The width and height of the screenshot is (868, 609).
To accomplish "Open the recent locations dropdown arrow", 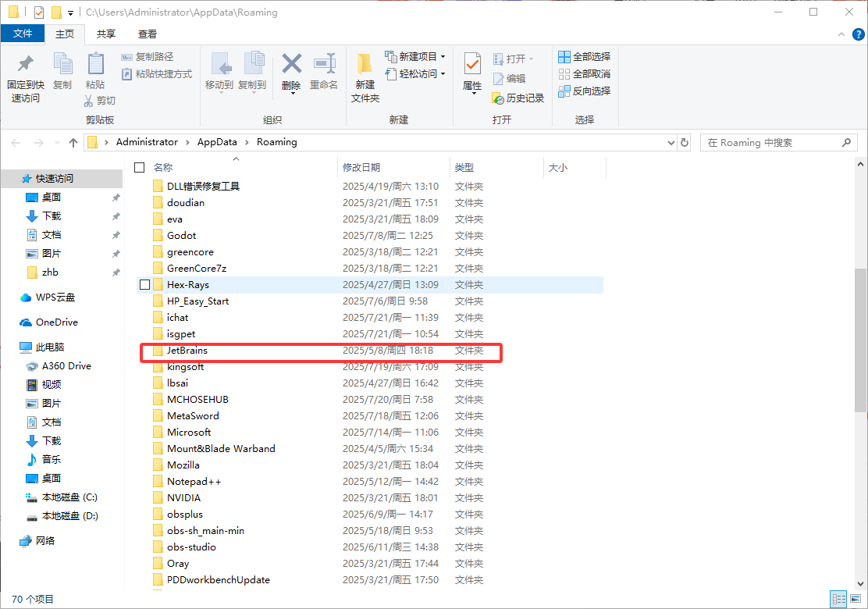I will click(57, 143).
